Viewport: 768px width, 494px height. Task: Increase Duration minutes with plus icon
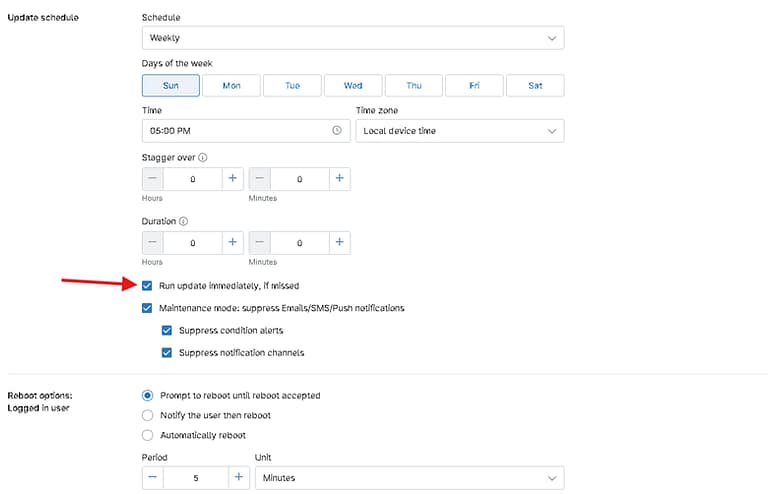click(x=339, y=242)
